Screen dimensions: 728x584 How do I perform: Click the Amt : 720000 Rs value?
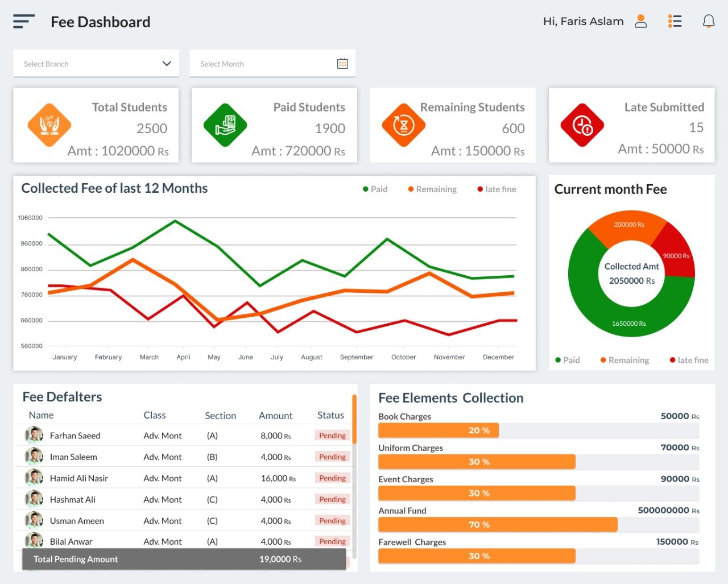coord(299,151)
